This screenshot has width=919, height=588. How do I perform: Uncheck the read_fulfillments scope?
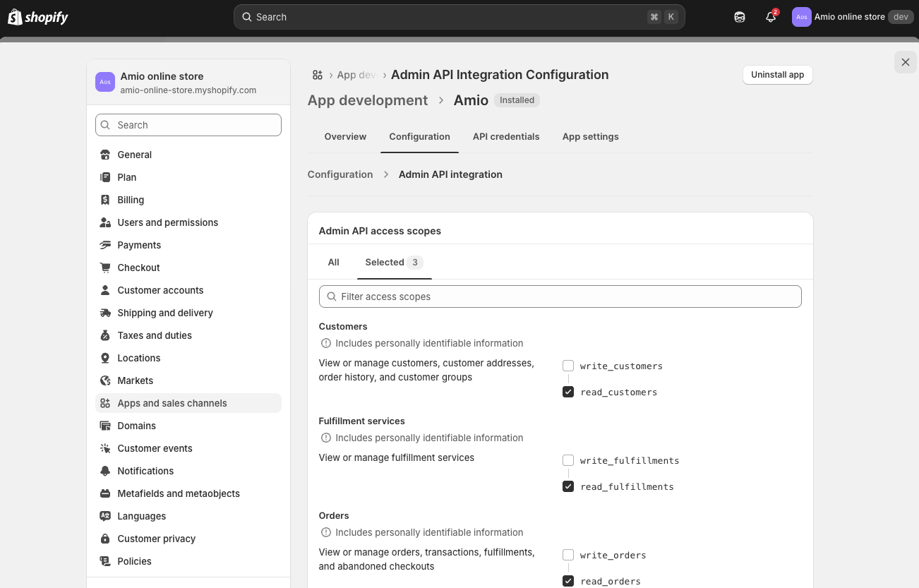click(x=568, y=486)
